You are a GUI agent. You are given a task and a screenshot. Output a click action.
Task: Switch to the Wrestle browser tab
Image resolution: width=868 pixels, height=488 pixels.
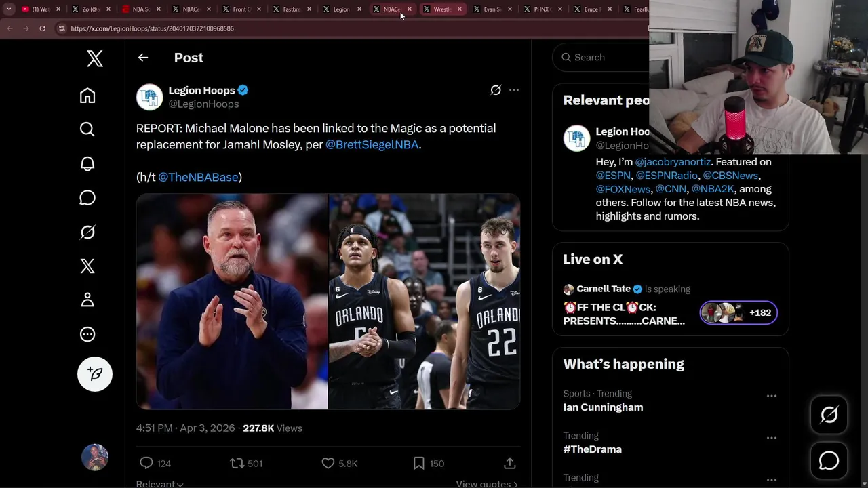tap(442, 9)
